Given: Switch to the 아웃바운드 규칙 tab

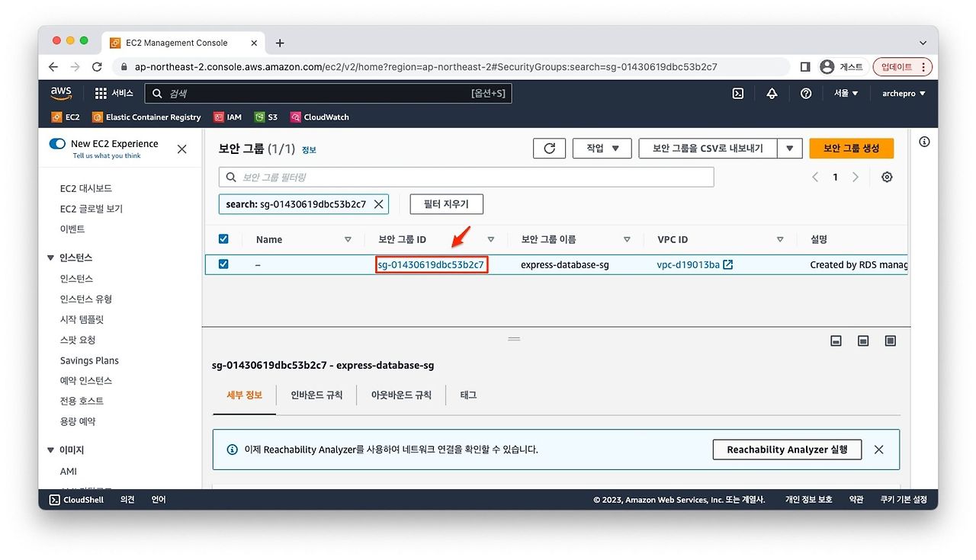Looking at the screenshot, I should coord(401,395).
